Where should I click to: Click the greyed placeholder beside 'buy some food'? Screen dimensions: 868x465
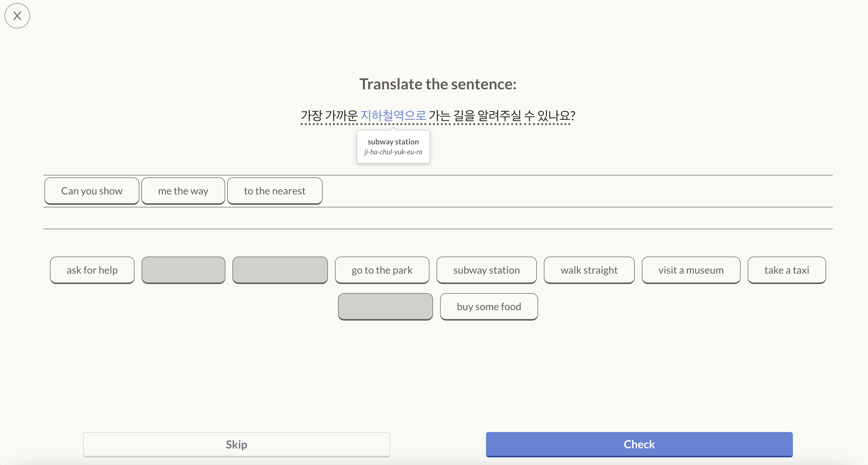point(385,306)
